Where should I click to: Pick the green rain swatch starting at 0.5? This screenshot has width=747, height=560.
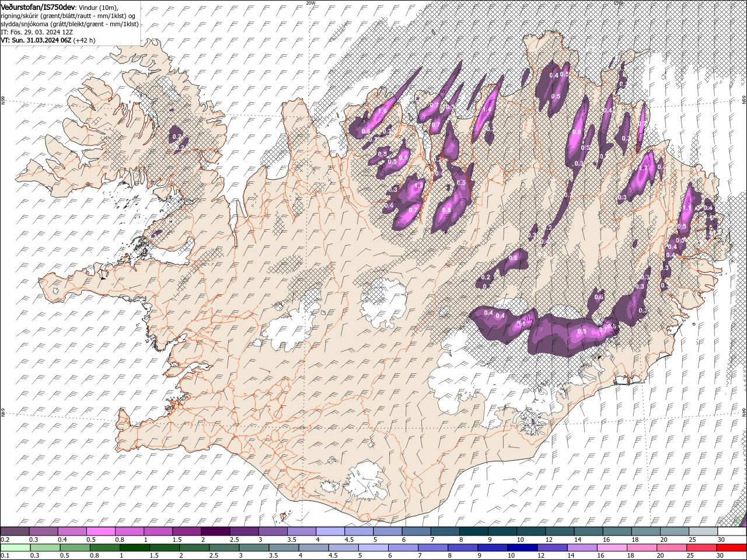click(75, 548)
